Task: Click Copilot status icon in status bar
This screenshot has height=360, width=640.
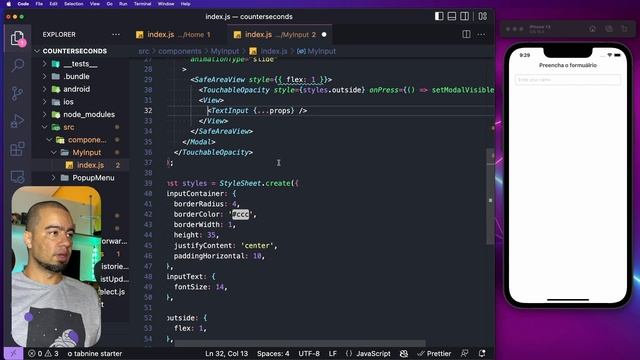Action: click(x=404, y=353)
